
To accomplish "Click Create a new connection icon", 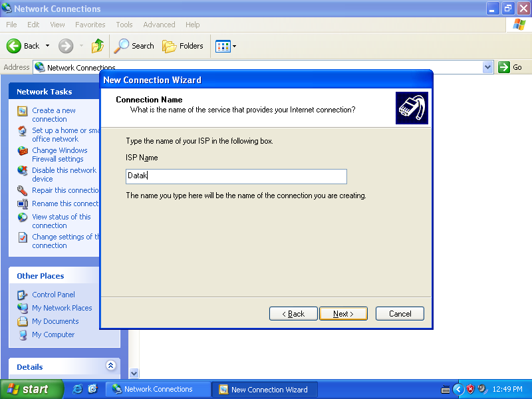I will [x=23, y=110].
